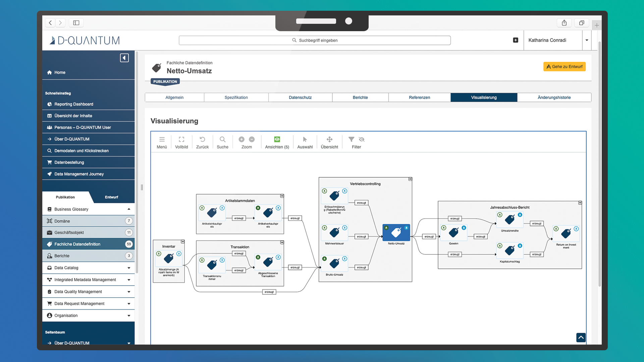Viewport: 644px width, 362px height.
Task: Click the Suchbegriff eingeben search field
Action: pos(315,40)
